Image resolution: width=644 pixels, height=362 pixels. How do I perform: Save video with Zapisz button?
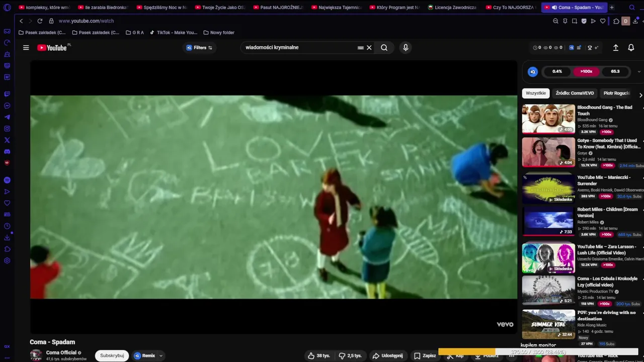click(x=425, y=355)
